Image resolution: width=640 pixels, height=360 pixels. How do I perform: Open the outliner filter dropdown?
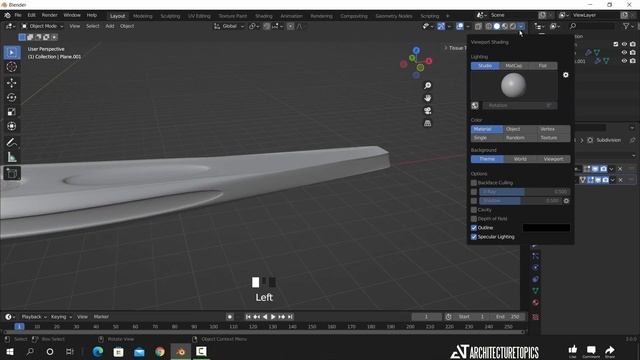[x=628, y=26]
